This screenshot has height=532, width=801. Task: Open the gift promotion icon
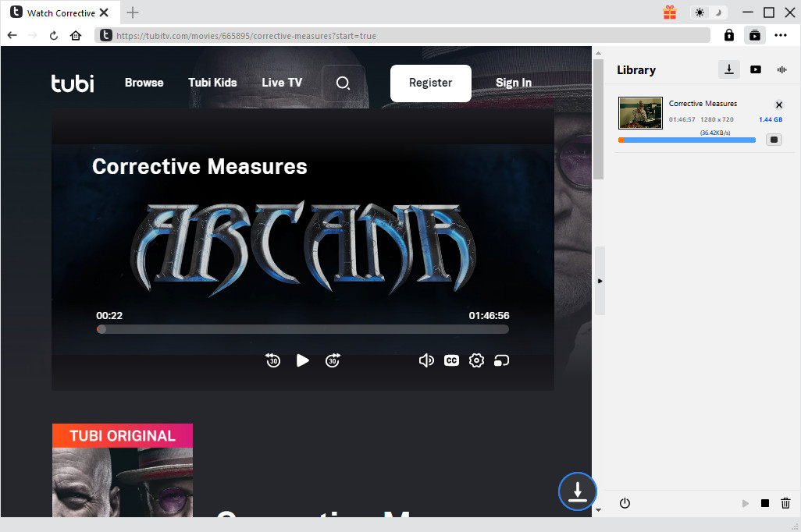[x=670, y=12]
